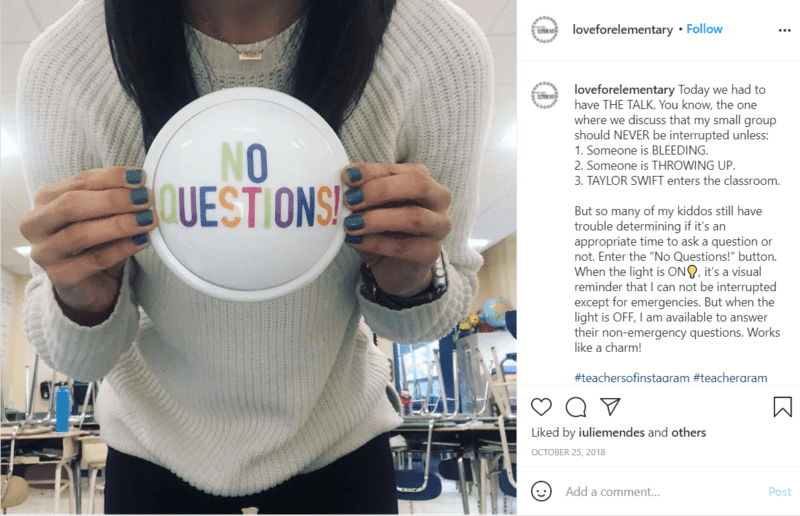
Task: Open loveforelementary username in caption
Action: (x=624, y=90)
